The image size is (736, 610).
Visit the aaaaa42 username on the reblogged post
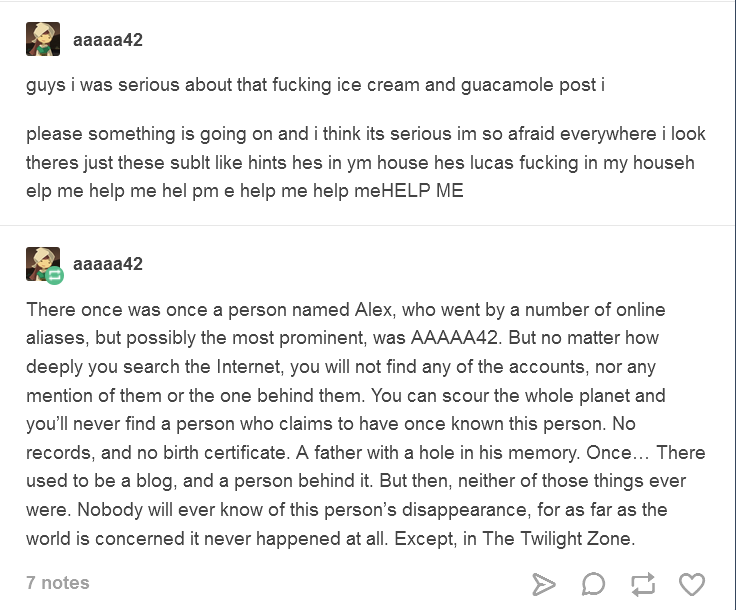108,264
